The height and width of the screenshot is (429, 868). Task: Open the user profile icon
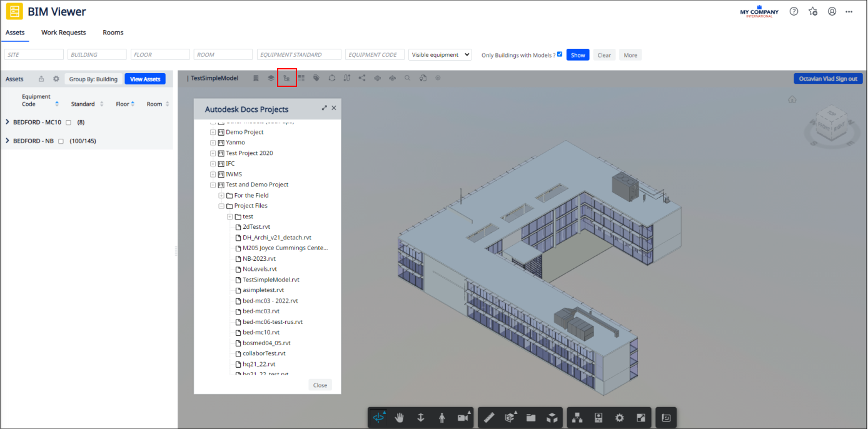point(832,11)
